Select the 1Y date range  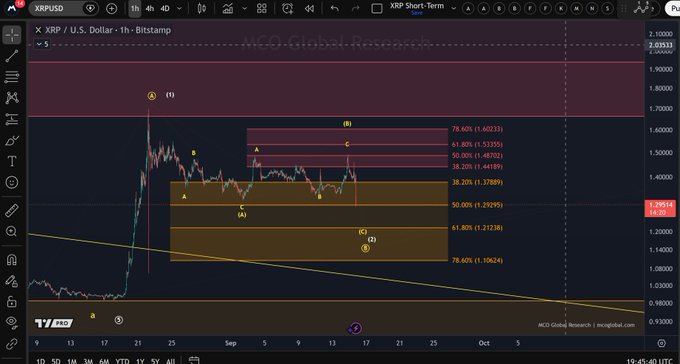click(x=140, y=361)
